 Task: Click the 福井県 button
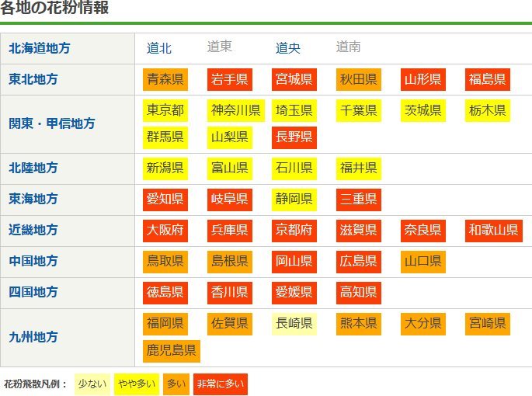click(358, 168)
